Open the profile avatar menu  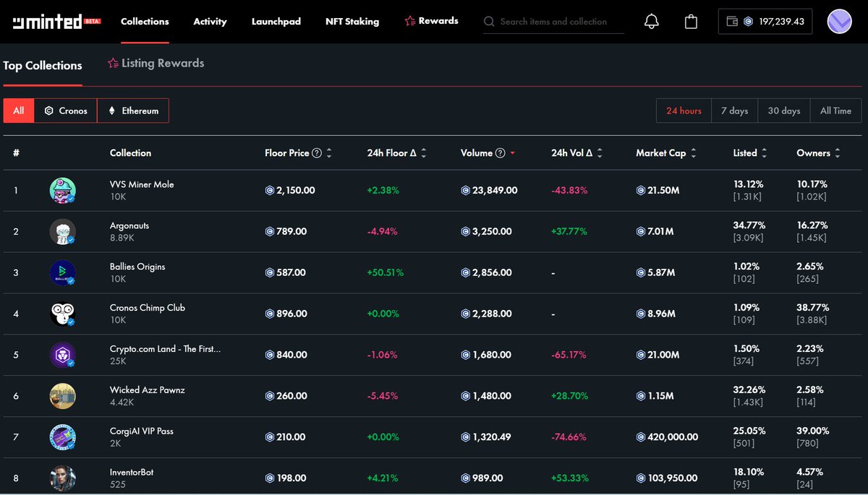pyautogui.click(x=840, y=22)
